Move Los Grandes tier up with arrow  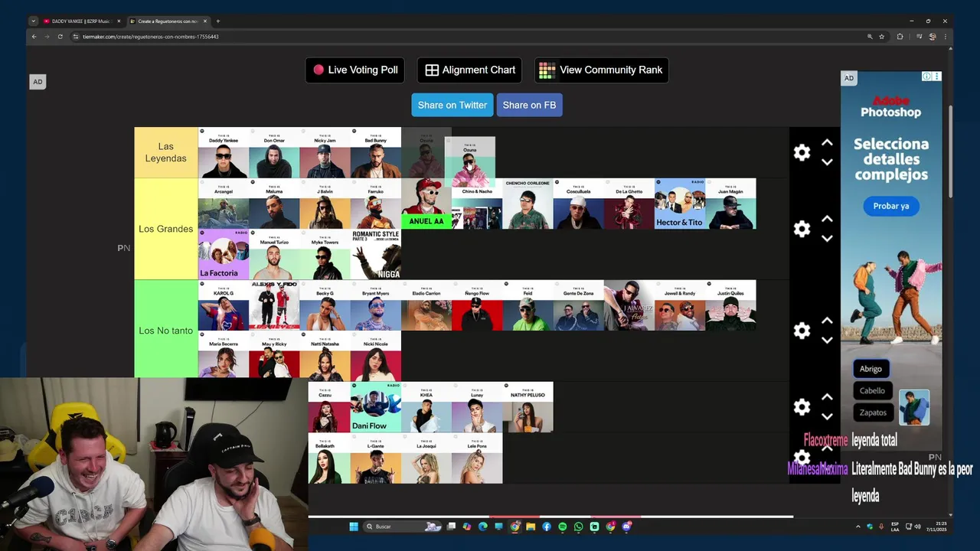827,219
